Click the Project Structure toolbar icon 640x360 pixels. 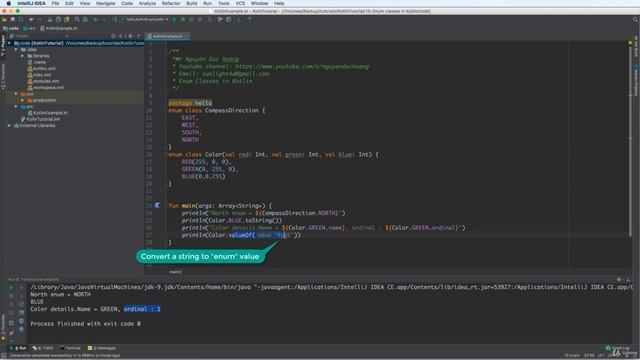pos(229,19)
